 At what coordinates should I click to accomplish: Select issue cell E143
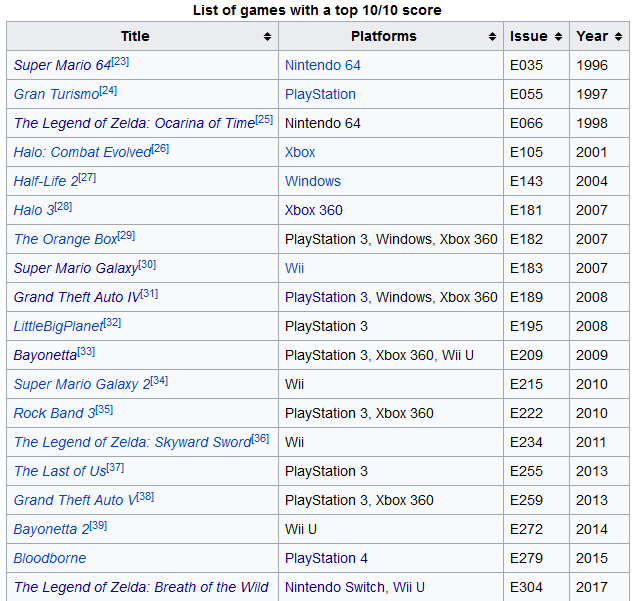[537, 181]
